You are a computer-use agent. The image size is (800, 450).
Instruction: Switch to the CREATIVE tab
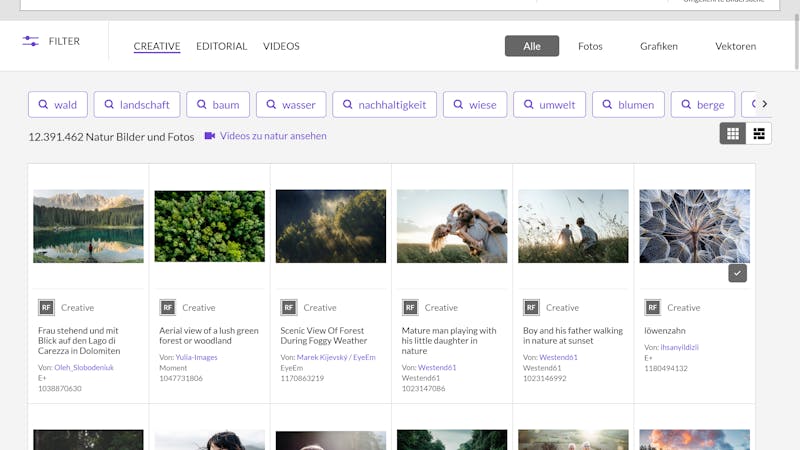(x=157, y=46)
